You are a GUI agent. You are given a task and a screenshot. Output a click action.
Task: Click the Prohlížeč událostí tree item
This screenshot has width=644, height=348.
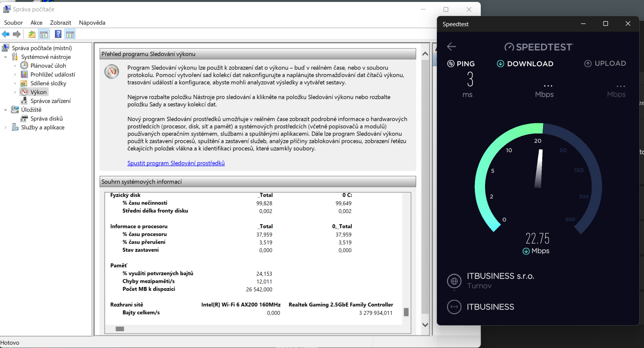(52, 74)
